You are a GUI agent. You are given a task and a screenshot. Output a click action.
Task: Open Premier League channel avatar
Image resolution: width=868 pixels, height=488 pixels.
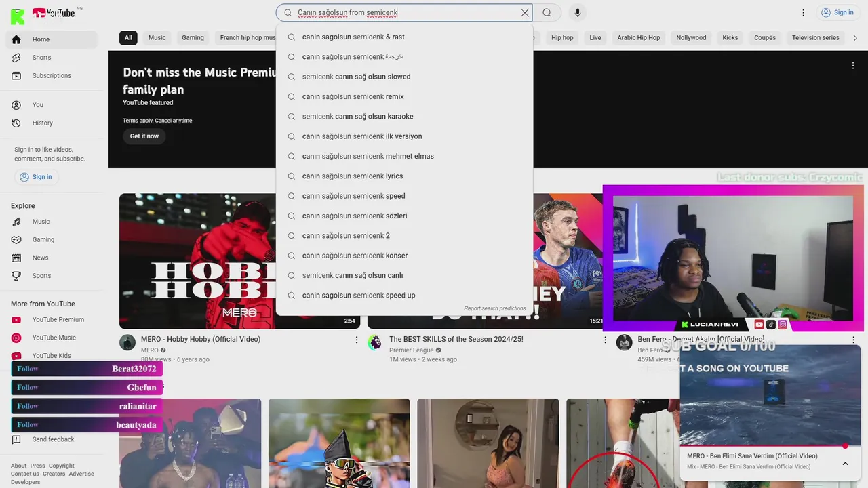tap(375, 342)
